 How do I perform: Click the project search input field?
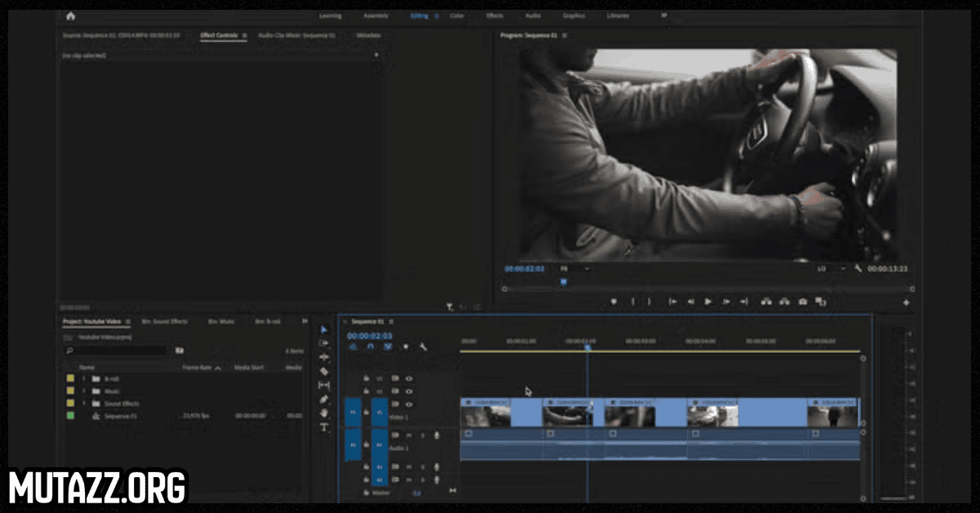(x=118, y=350)
